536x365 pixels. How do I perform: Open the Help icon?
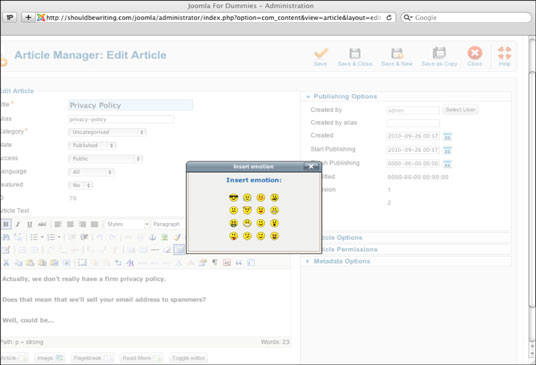coord(505,57)
